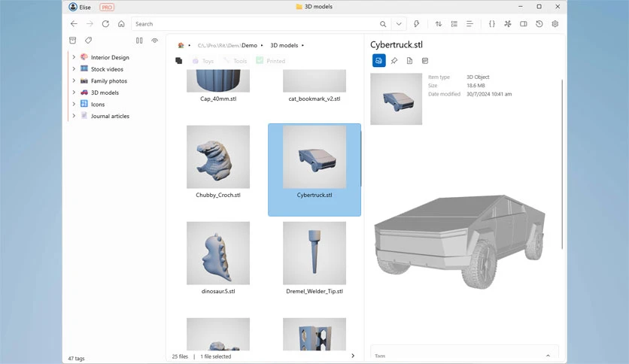Go to the home location
Viewport: 629px width, 364px height.
(121, 24)
